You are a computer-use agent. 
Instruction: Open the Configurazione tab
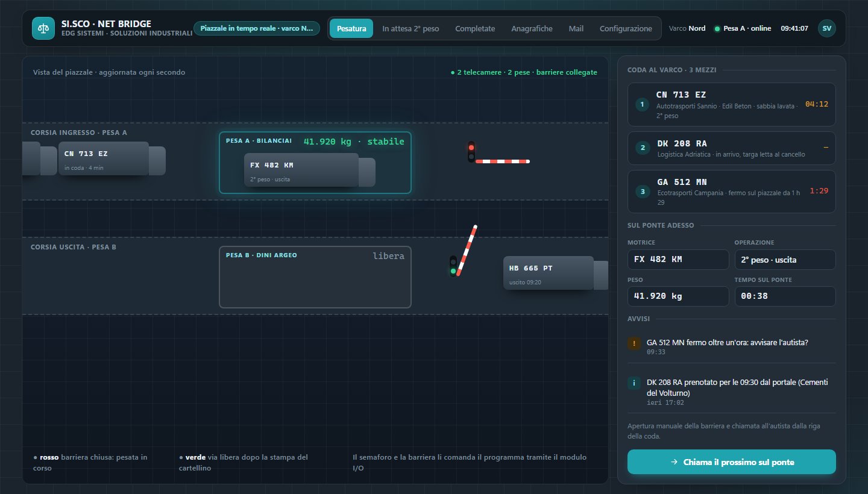(x=626, y=28)
